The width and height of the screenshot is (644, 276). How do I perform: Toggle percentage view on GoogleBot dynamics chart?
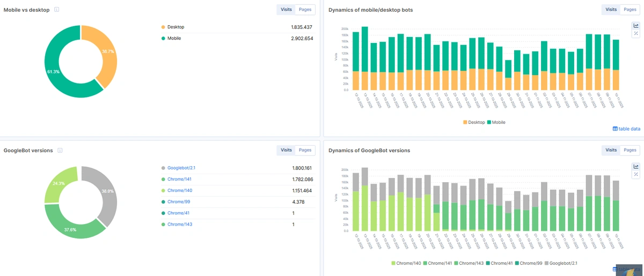click(636, 174)
